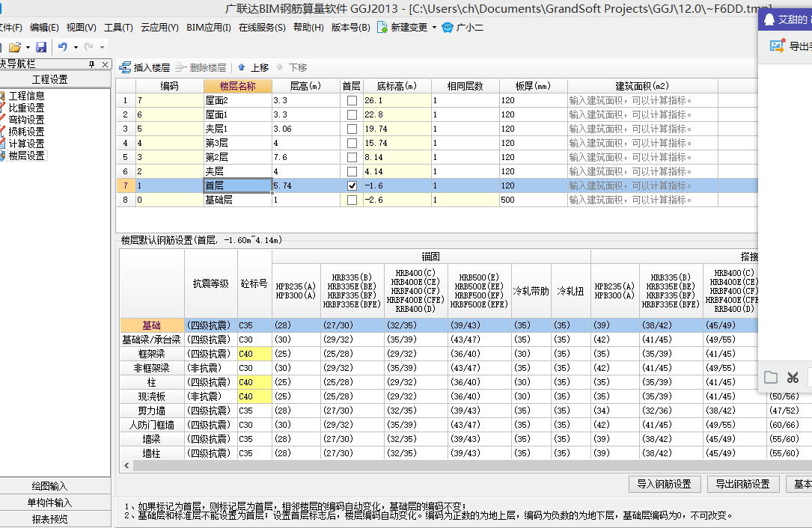The image size is (812, 528).
Task: Click the bell icon beside 艾甜的
Action: pos(769,19)
